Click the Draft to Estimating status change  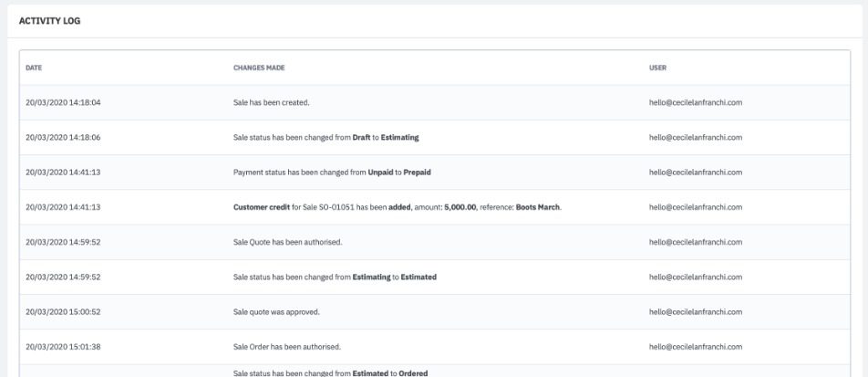pos(325,137)
